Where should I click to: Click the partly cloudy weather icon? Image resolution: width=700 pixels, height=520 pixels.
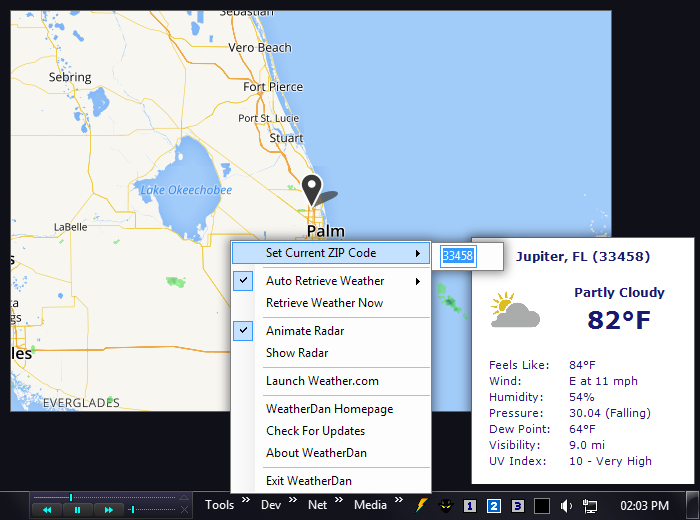[x=515, y=310]
